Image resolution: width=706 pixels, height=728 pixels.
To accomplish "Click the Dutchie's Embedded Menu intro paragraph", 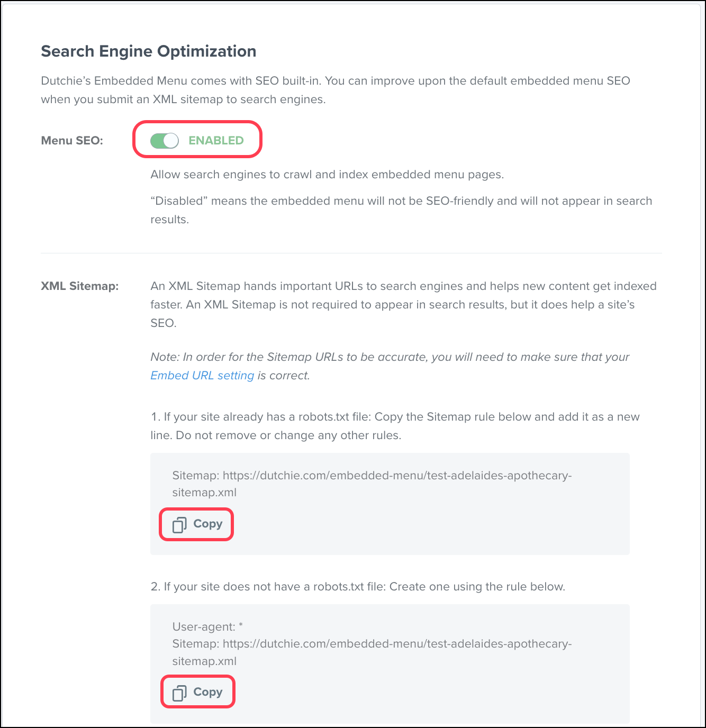I will coord(336,90).
